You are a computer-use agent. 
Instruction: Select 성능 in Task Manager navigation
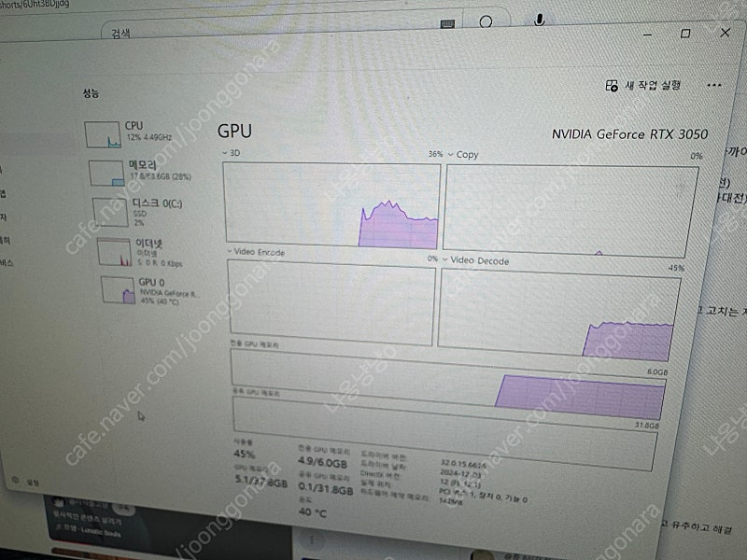[x=92, y=92]
